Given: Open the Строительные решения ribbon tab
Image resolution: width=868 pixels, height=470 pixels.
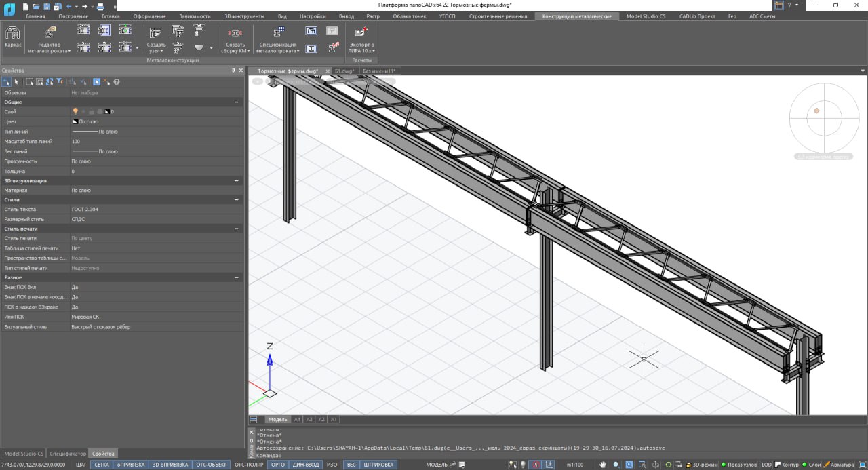Looking at the screenshot, I should pos(498,16).
